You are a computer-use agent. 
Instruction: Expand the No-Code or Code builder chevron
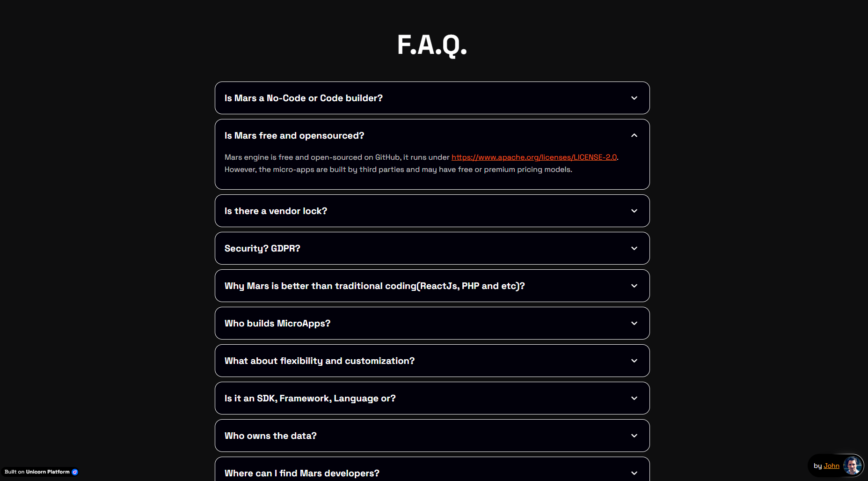(634, 98)
